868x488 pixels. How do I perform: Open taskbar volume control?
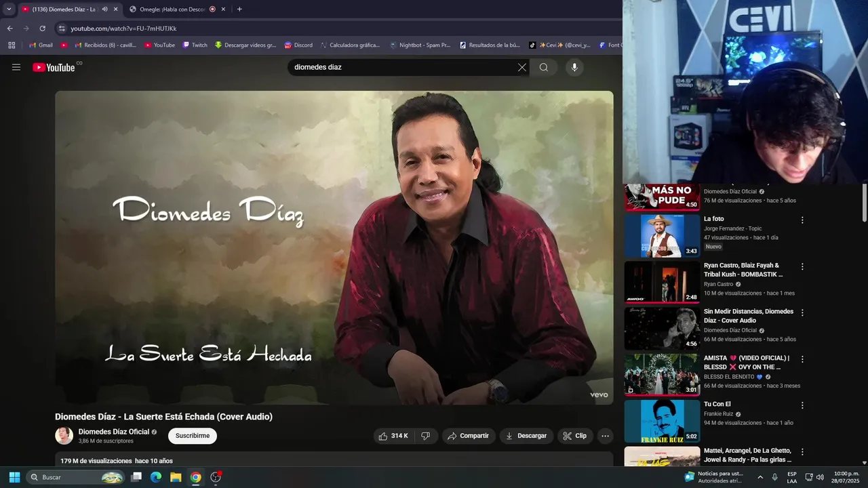(x=820, y=477)
